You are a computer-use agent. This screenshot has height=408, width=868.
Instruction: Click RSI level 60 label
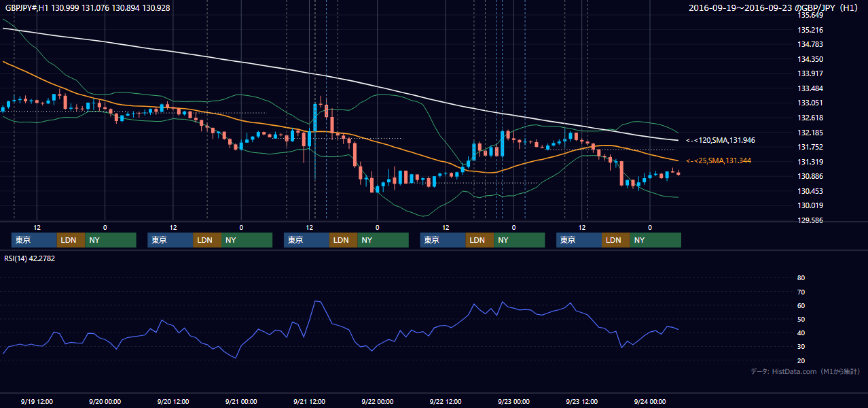coord(801,305)
